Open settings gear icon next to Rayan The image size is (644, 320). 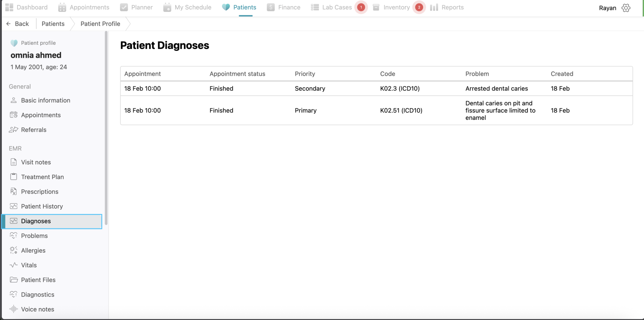(626, 8)
